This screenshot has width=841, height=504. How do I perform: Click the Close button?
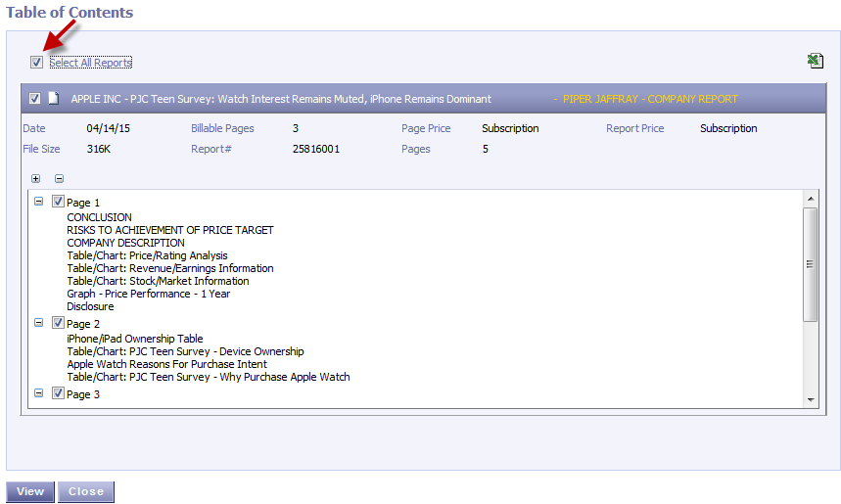tap(86, 491)
